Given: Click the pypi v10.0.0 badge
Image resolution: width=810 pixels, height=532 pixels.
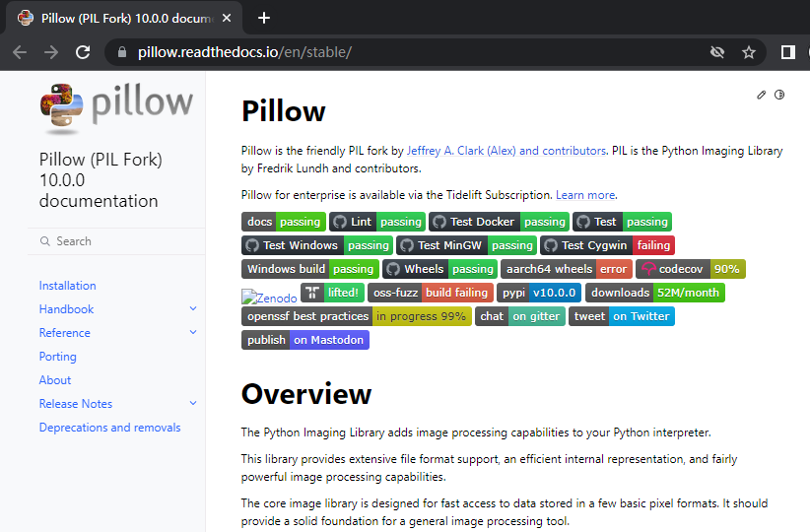Looking at the screenshot, I should [539, 293].
